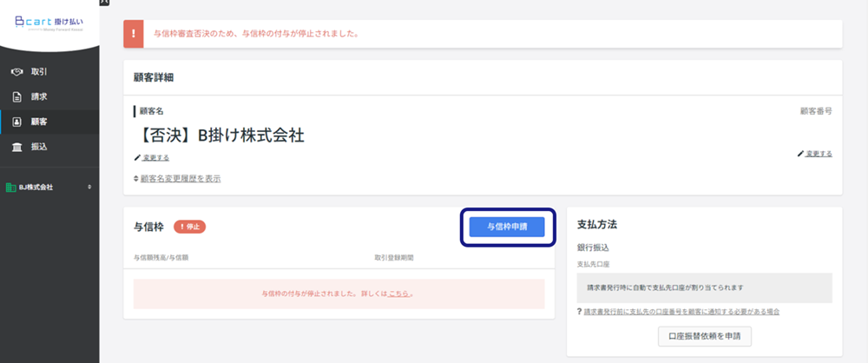This screenshot has width=868, height=363.
Task: Click the 顧客番号 label
Action: [816, 111]
